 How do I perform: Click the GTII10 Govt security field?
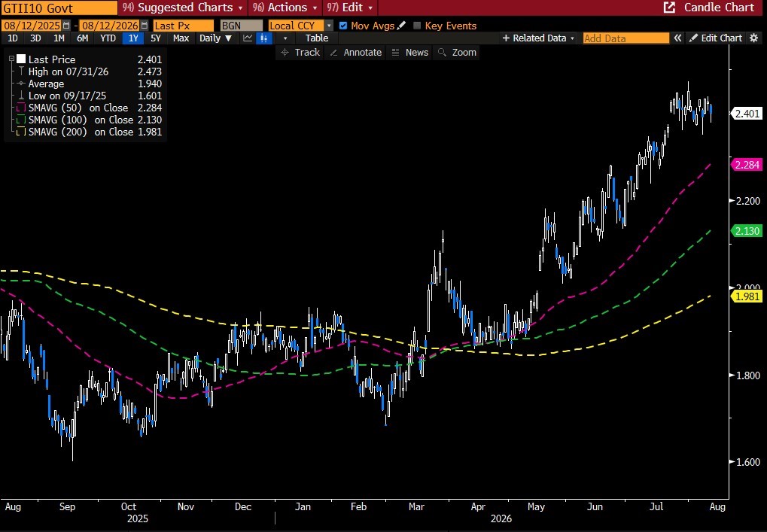(x=59, y=8)
